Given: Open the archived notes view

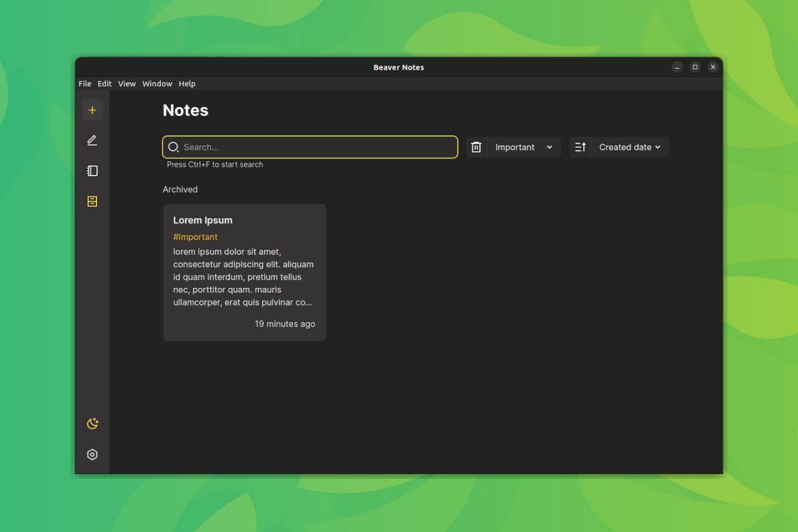Looking at the screenshot, I should 92,201.
